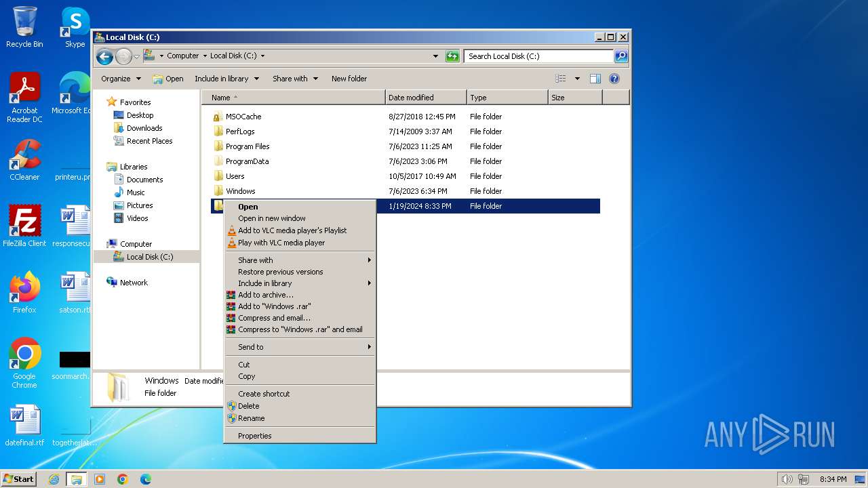Click the green refresh button beside address bar

(452, 56)
